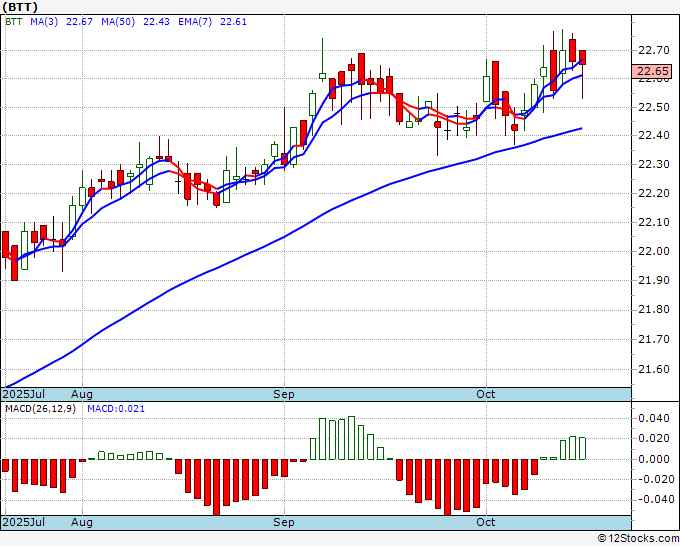
Task: Click the 21.70 price axis label
Action: [654, 339]
